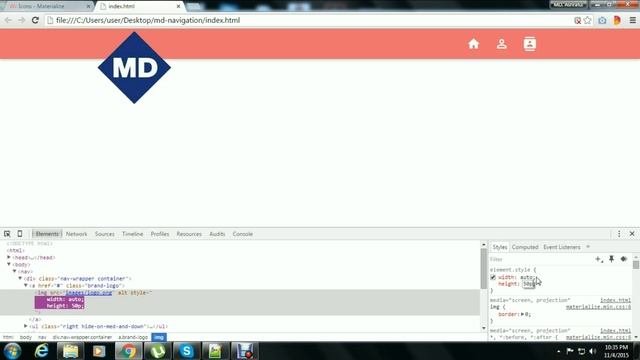Open the Sources tab
This screenshot has height=360, width=640.
[x=104, y=234]
